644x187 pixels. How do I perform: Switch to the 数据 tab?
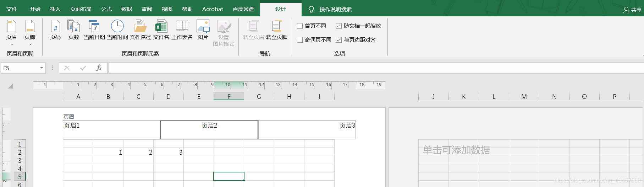[x=127, y=9]
